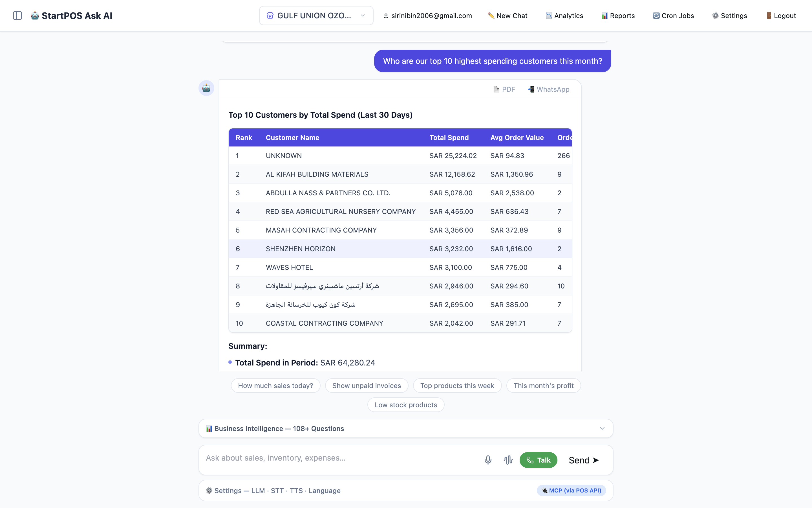This screenshot has width=812, height=508.
Task: Export the response as PDF
Action: pos(504,89)
